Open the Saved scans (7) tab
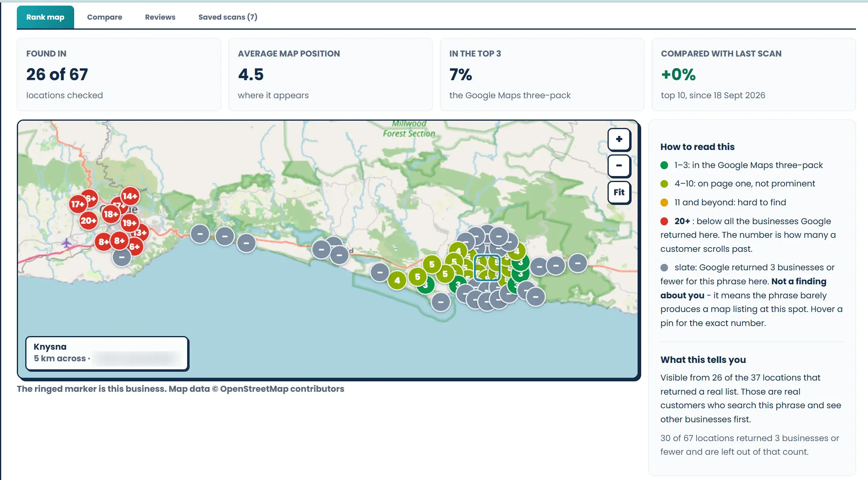Viewport: 868px width, 480px height. click(x=228, y=17)
